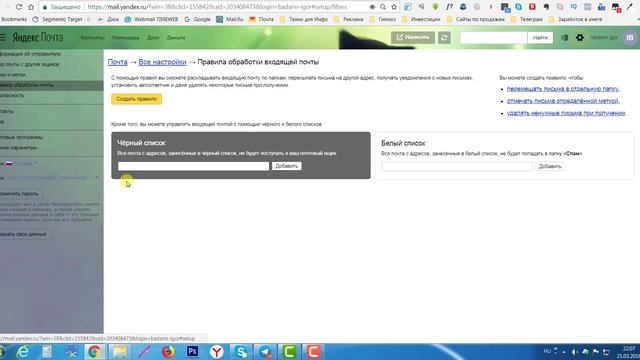The image size is (640, 360).
Task: Click the Яндекс Почта logo
Action: (x=38, y=38)
